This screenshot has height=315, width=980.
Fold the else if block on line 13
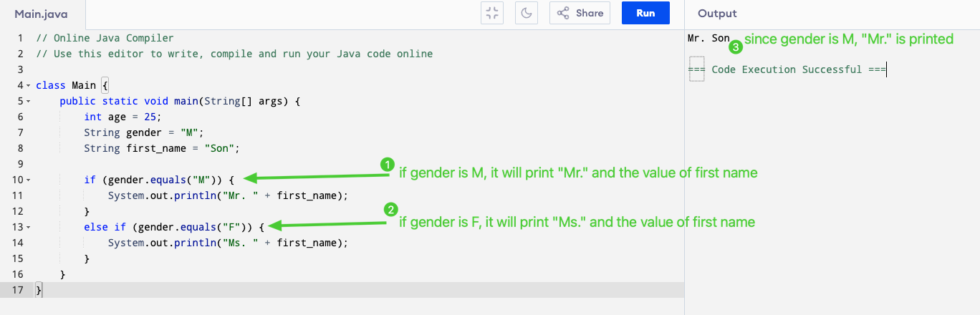click(28, 227)
